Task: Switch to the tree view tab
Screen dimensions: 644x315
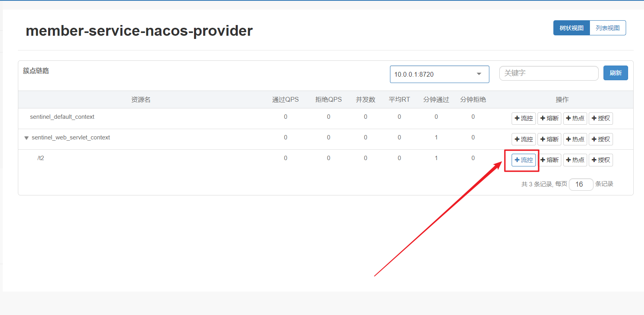Action: click(571, 28)
